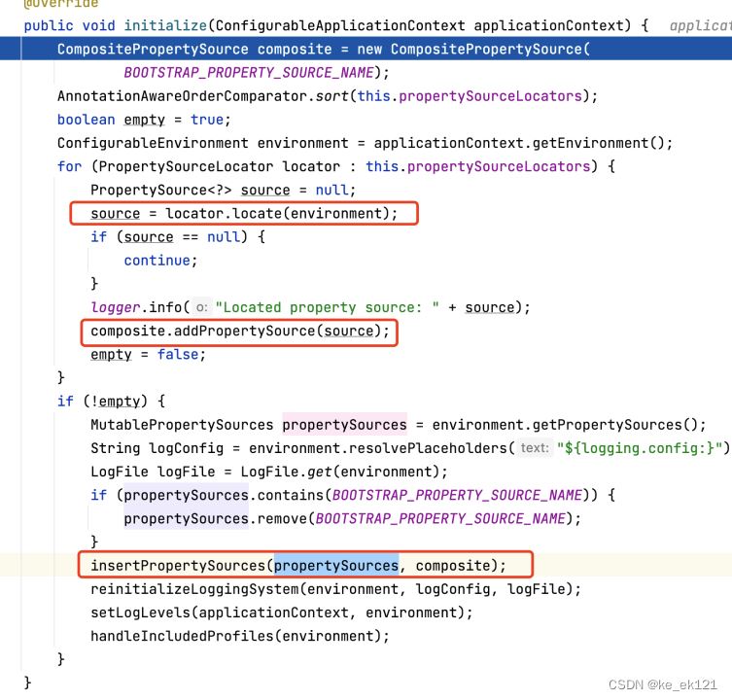This screenshot has width=732, height=700.
Task: Click the sort method call
Action: click(x=331, y=96)
